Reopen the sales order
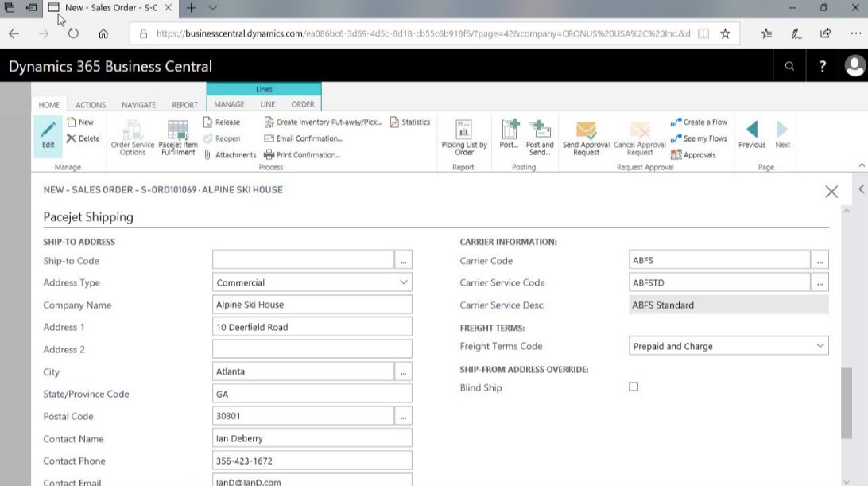 pyautogui.click(x=222, y=138)
